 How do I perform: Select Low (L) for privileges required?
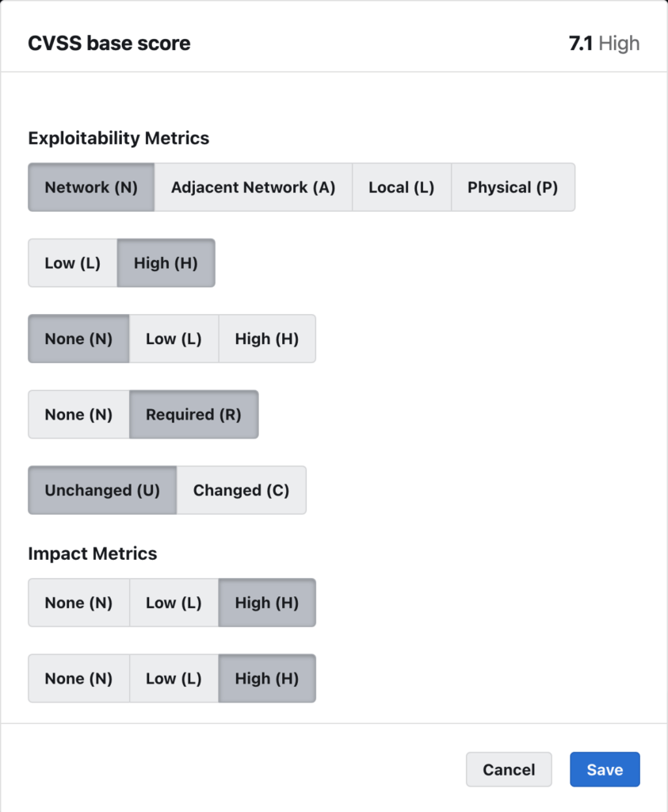pyautogui.click(x=174, y=339)
